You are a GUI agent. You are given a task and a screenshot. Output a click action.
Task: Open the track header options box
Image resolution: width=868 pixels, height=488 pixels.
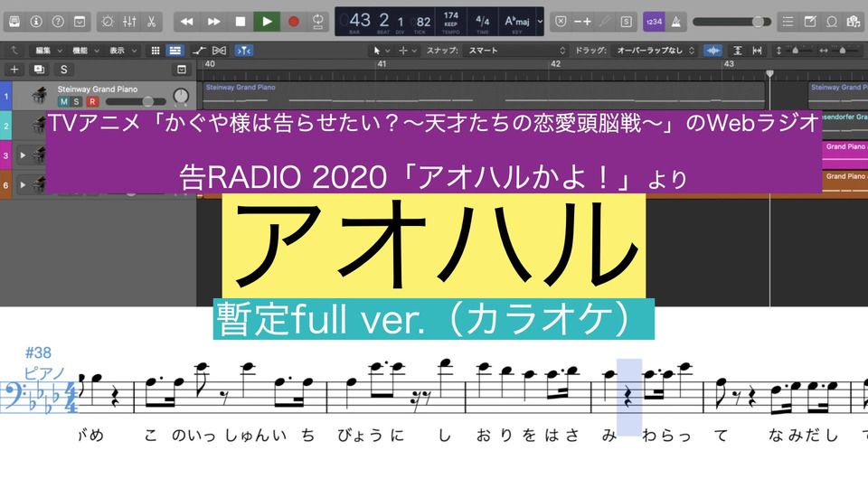coord(182,70)
